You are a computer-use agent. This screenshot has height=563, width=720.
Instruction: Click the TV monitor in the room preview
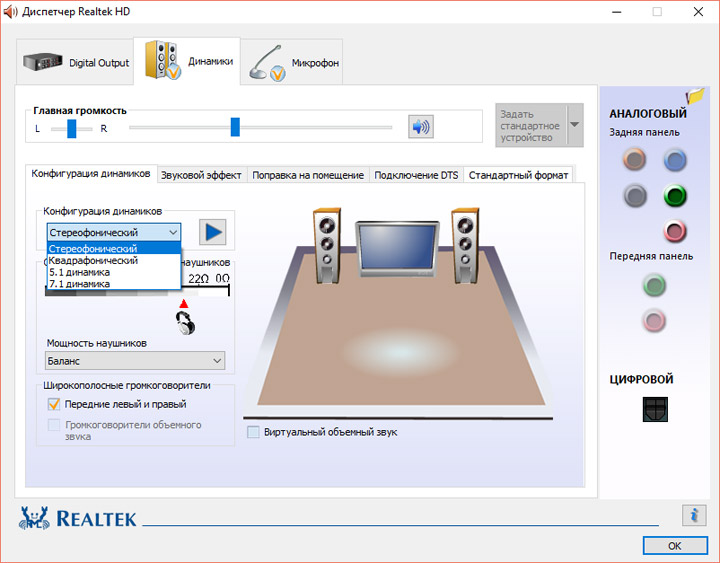pos(397,248)
